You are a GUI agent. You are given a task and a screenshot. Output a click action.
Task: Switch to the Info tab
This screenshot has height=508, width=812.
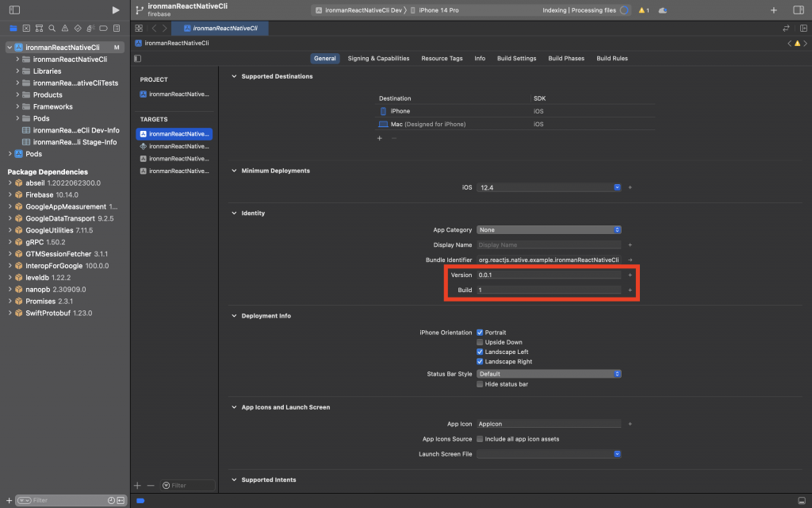[480, 59]
